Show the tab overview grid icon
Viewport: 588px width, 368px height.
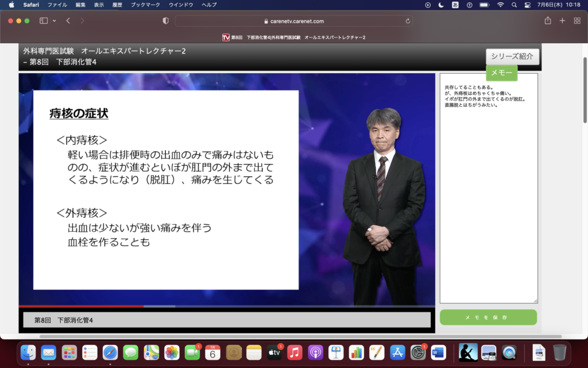click(x=577, y=21)
